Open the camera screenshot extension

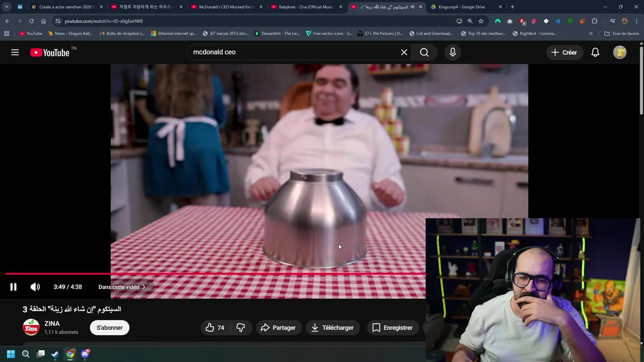(x=510, y=21)
